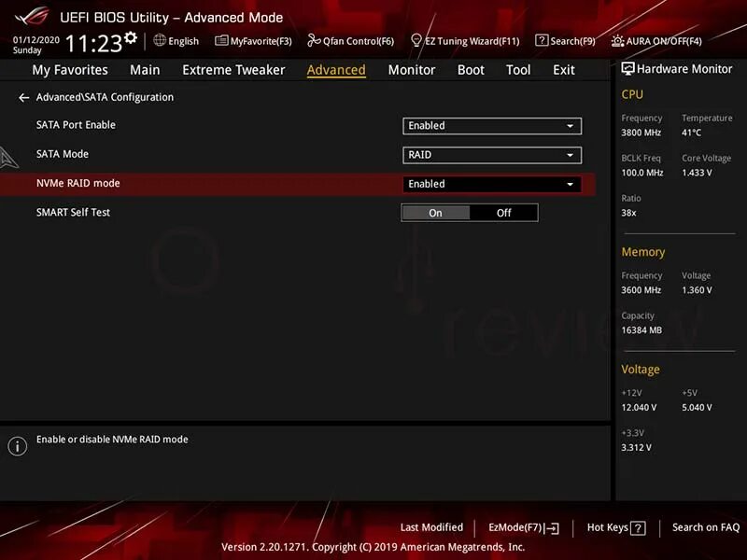The height and width of the screenshot is (560, 747).
Task: Click Capacity value 16384 MB
Action: coord(641,330)
